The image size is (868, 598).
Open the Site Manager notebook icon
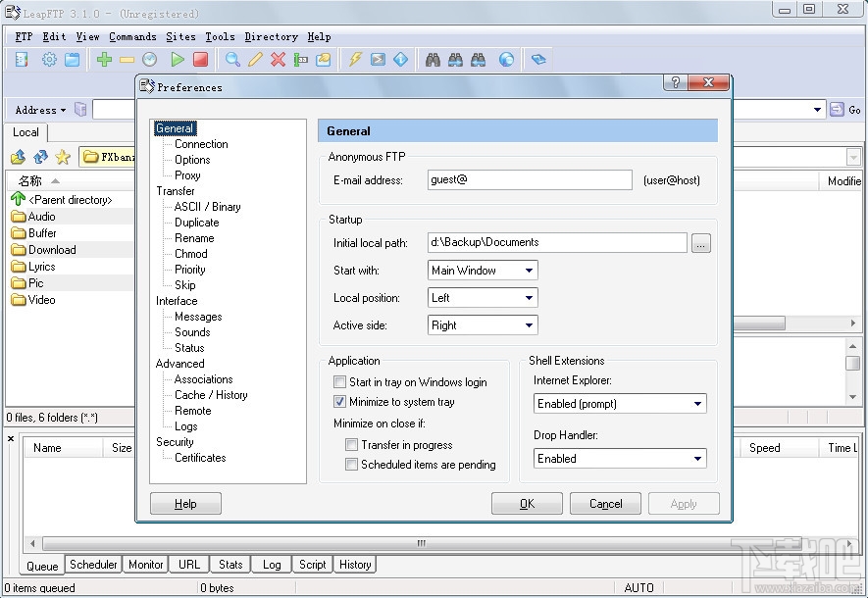coord(22,59)
